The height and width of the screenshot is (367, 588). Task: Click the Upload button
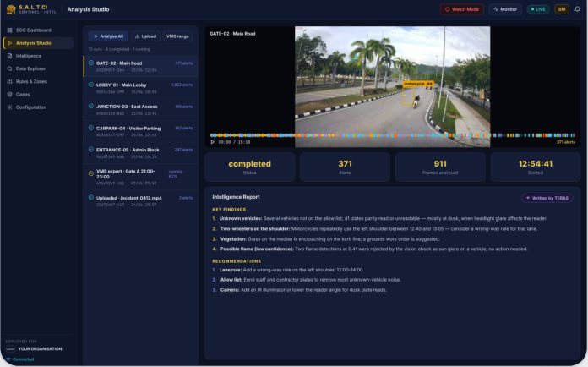(x=145, y=36)
